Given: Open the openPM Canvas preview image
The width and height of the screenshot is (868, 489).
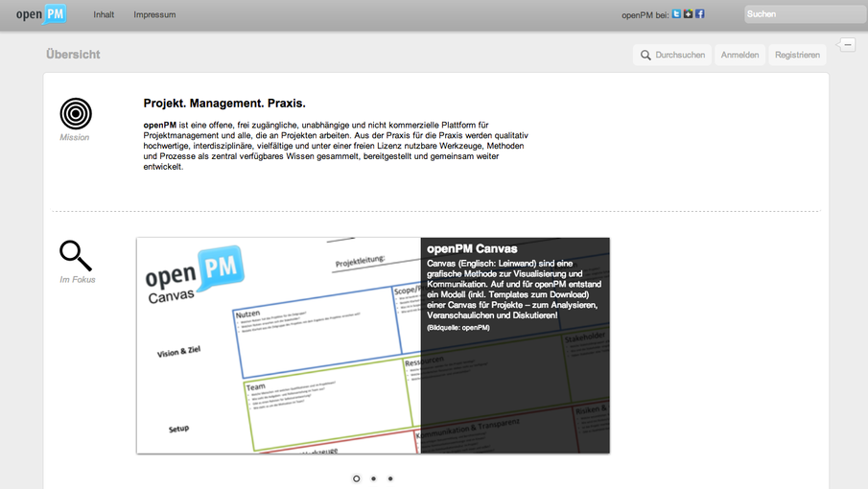Looking at the screenshot, I should click(278, 345).
